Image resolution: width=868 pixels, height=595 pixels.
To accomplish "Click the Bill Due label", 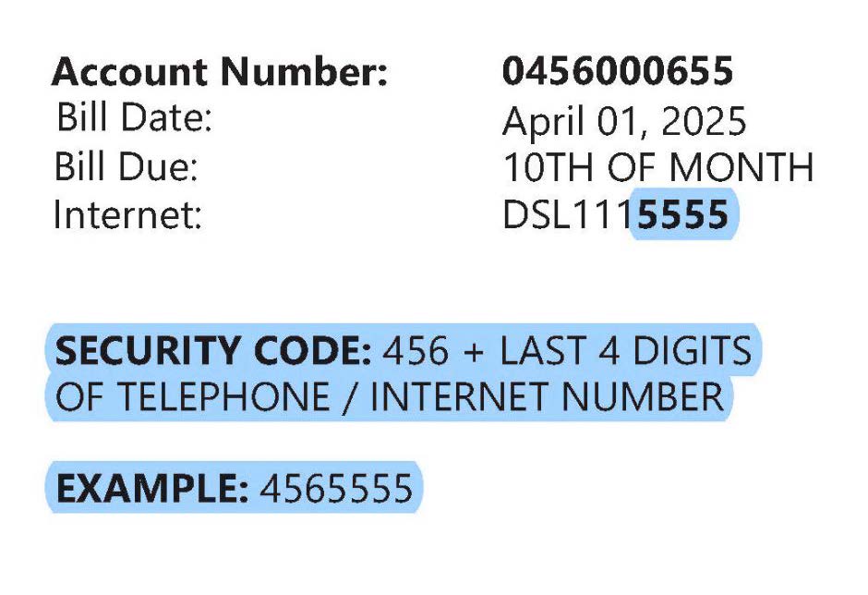I will (127, 166).
